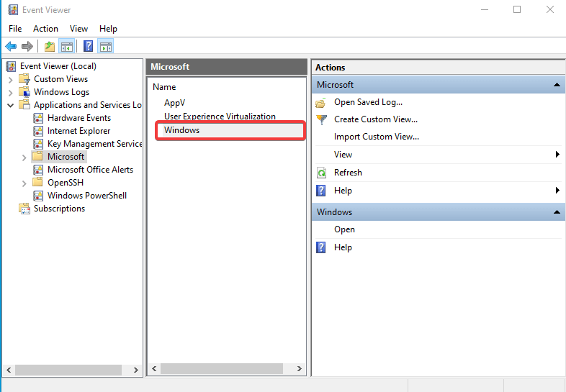Click Import Custom View... action
This screenshot has height=392, width=566.
pos(377,137)
